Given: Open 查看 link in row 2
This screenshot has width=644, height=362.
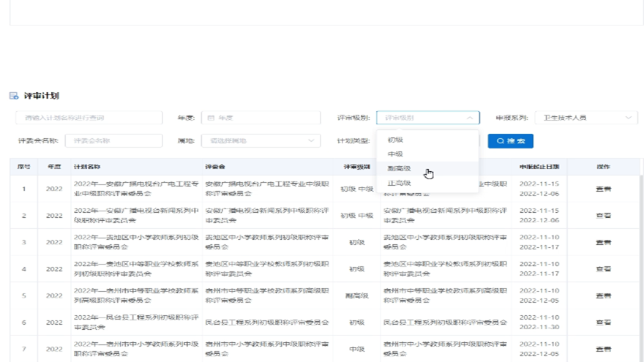Looking at the screenshot, I should (x=603, y=216).
